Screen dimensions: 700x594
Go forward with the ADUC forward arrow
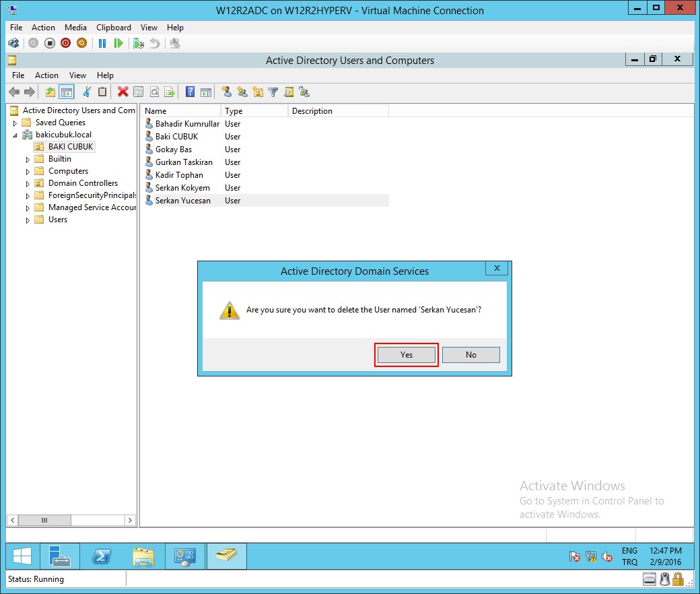click(30, 92)
